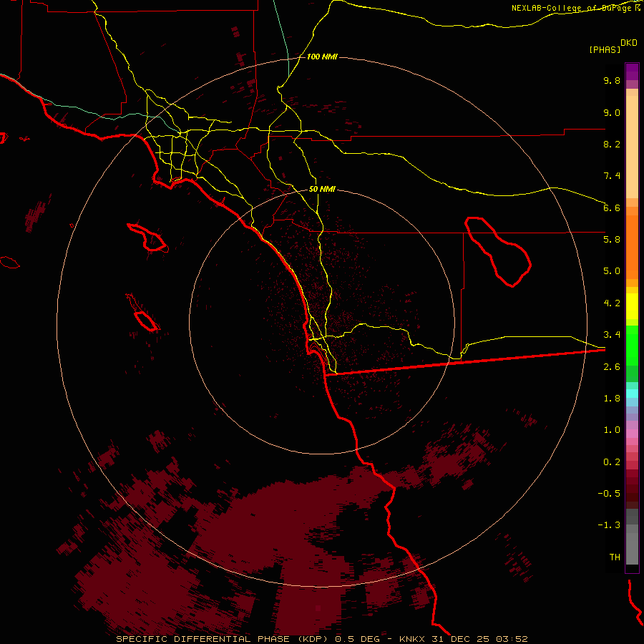This screenshot has width=644, height=644.
Task: Click the SPECIFIC DIFFERENTIAL PHASE (KDP) caption text
Action: (x=223, y=639)
